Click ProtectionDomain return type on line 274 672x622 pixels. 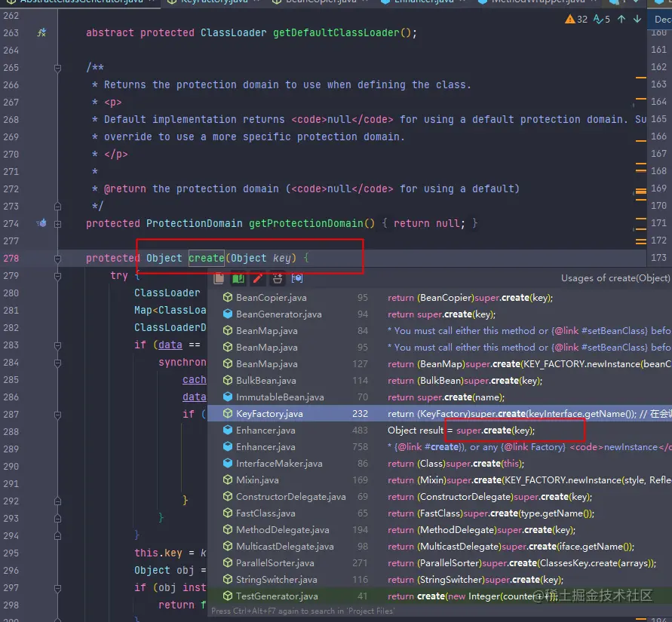[194, 223]
